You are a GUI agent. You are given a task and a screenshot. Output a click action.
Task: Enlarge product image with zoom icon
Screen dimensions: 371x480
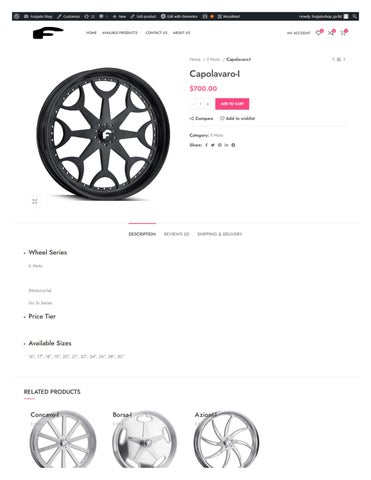[x=35, y=201]
